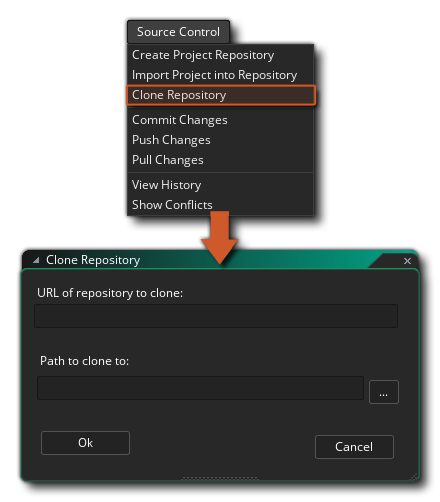This screenshot has height=502, width=440.
Task: Open the Source Control menu
Action: coord(178,32)
